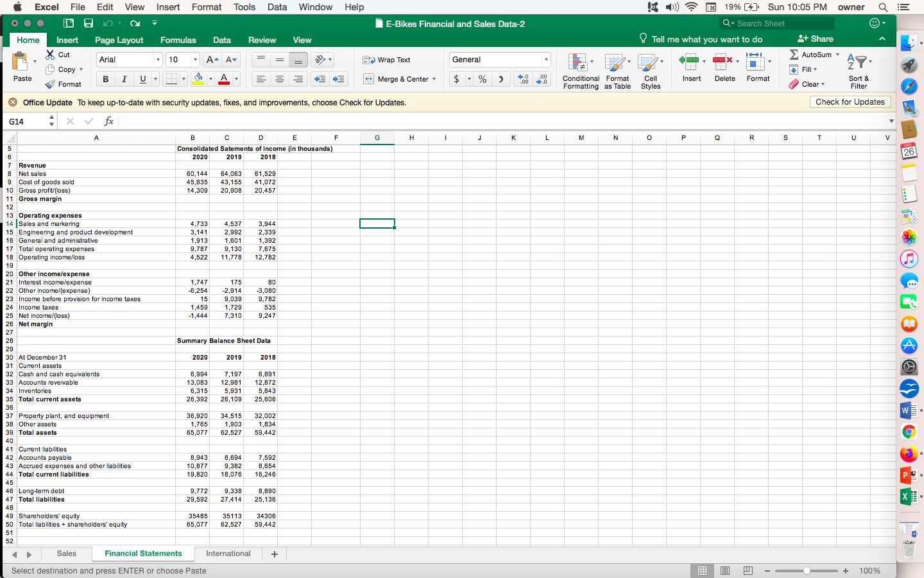
Task: Open the Arial font name dropdown
Action: pos(158,60)
